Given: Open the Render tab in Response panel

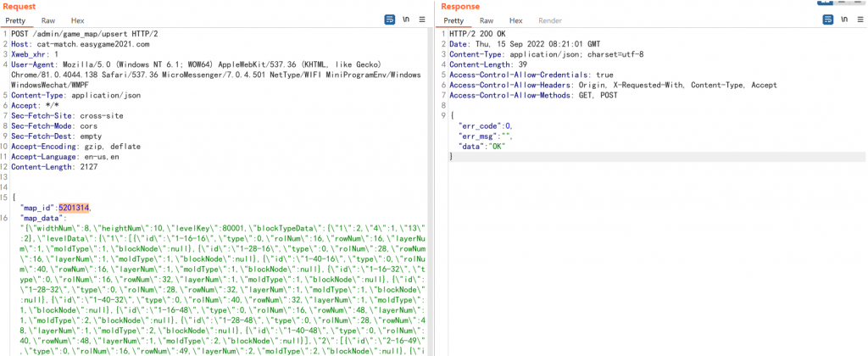Looking at the screenshot, I should (x=550, y=20).
